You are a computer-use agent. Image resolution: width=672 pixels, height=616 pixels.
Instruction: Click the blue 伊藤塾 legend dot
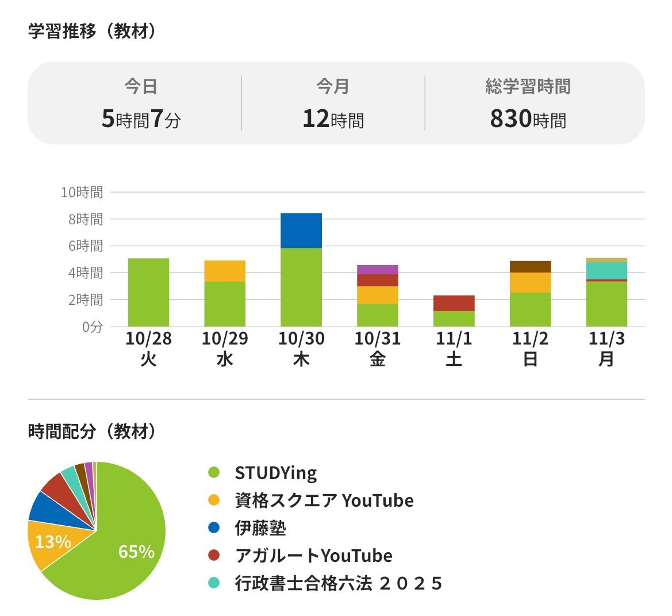[214, 527]
